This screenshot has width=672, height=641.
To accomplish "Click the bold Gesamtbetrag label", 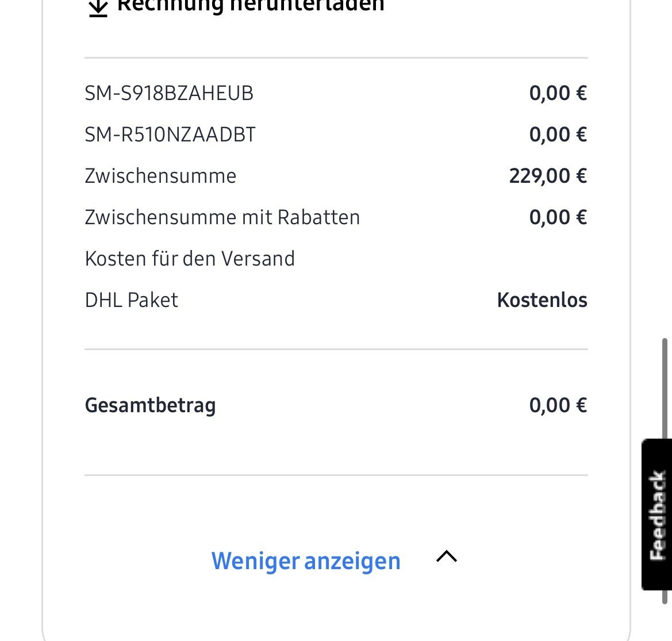I will pos(151,405).
